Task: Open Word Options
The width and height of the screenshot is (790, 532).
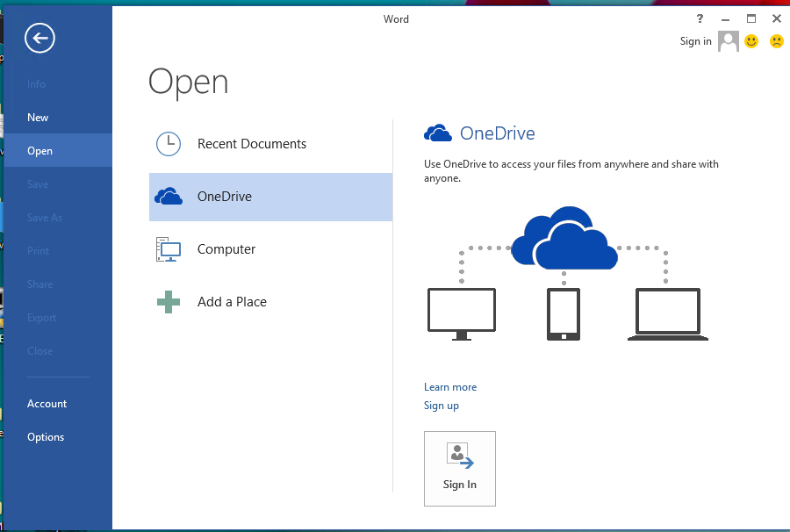Action: 46,436
